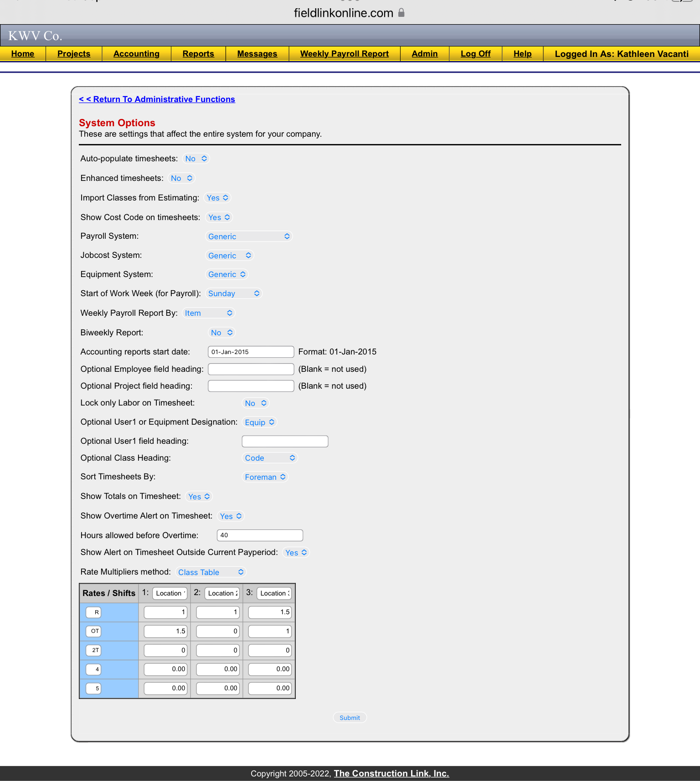Open the Weekly Payroll Report By dropdown
The image size is (700, 781).
[208, 313]
